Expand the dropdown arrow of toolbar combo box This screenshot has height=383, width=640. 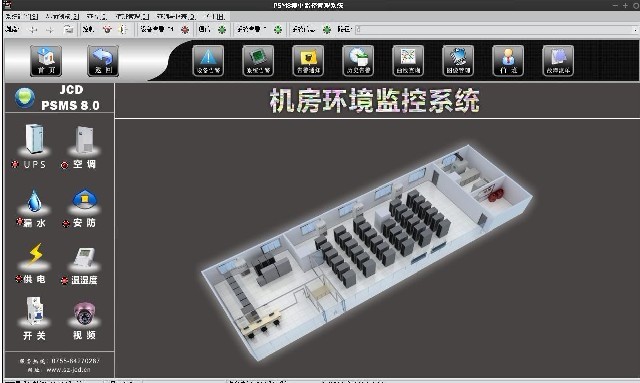(635, 30)
